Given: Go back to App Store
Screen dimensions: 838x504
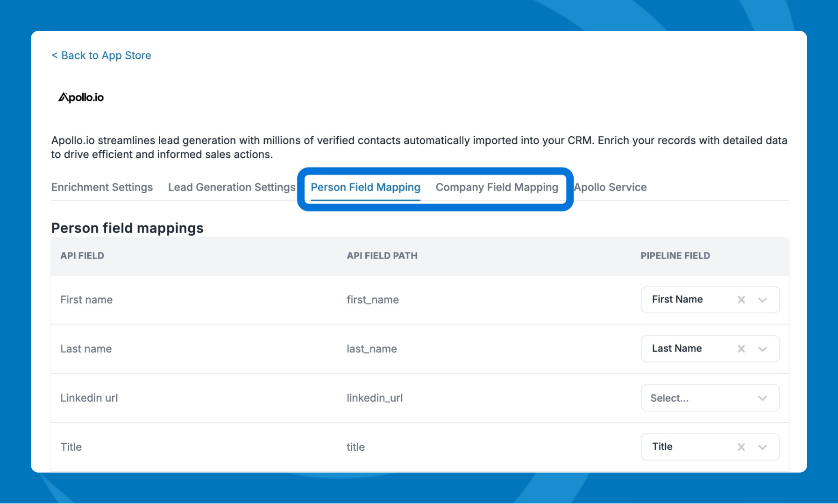Looking at the screenshot, I should pos(101,56).
